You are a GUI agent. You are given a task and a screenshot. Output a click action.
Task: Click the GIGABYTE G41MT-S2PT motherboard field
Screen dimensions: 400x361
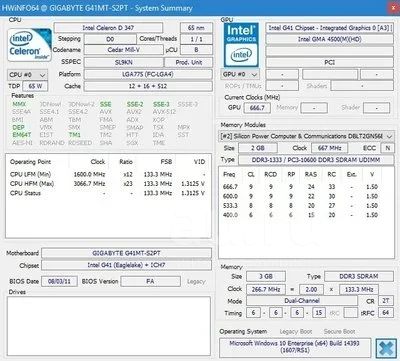pyautogui.click(x=126, y=253)
